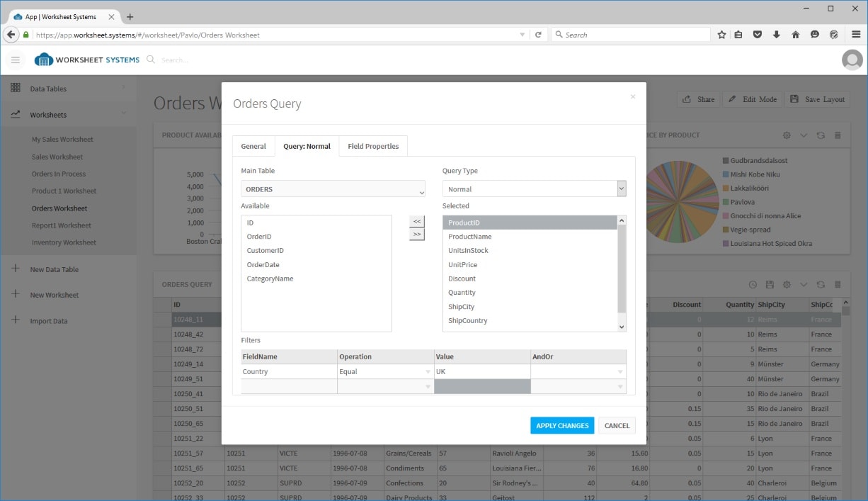Click the browser reload page icon
Viewport: 868px width, 501px height.
pyautogui.click(x=538, y=35)
